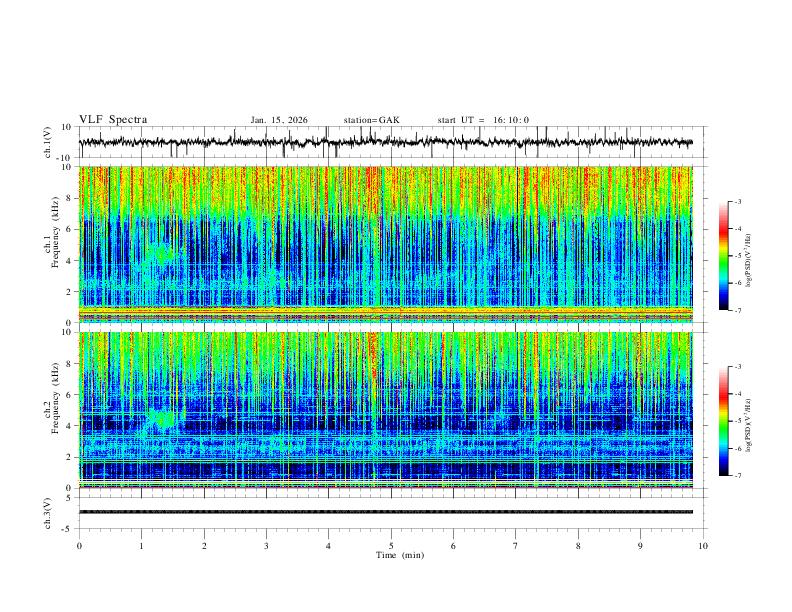
Task: Click the "station=GAK" header label
Action: [371, 120]
